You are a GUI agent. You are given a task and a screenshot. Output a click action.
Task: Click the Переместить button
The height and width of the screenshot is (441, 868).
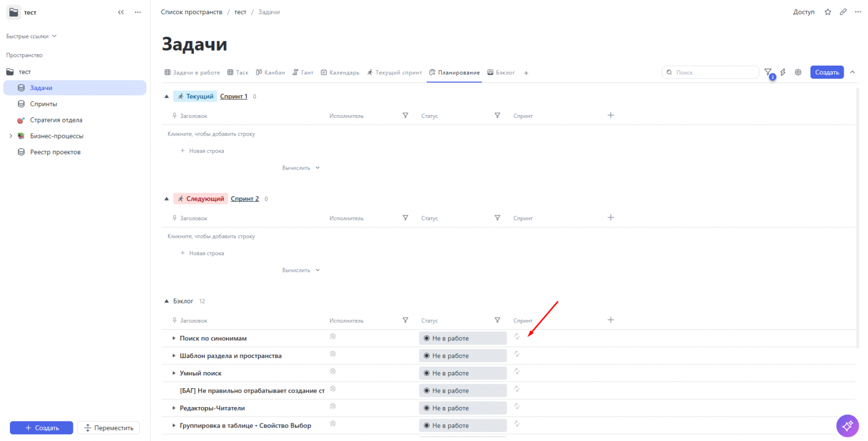coord(107,428)
